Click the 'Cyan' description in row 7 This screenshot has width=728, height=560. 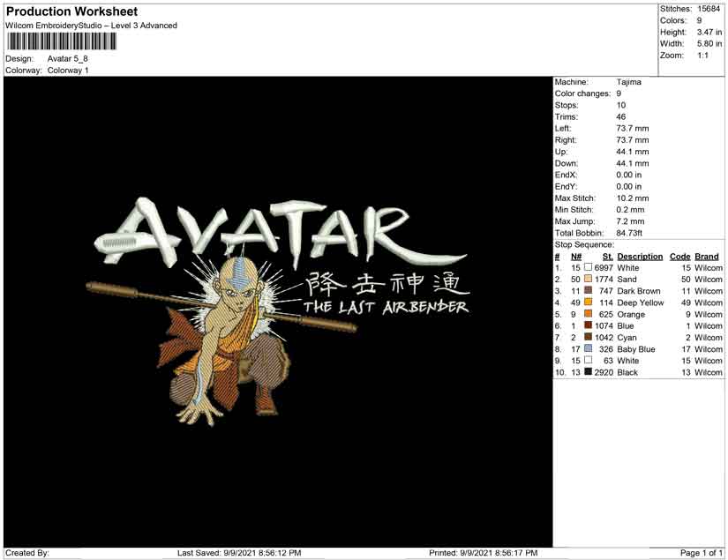coord(627,337)
